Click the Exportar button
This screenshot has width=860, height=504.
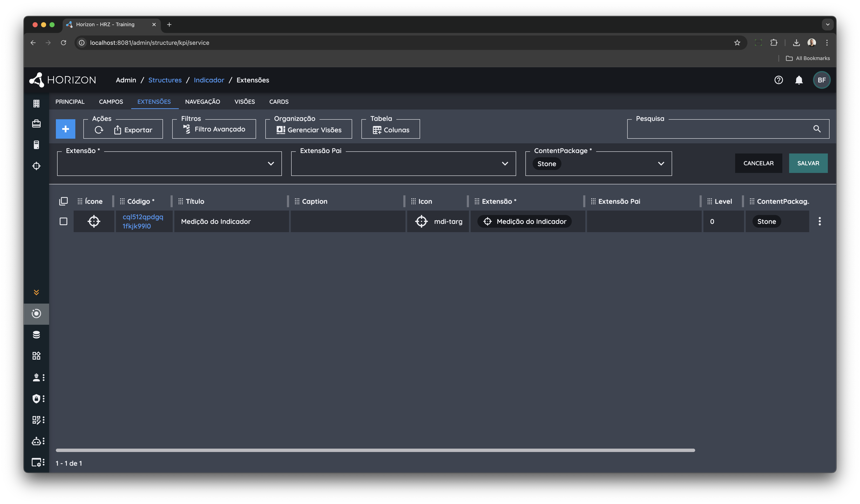[133, 130]
